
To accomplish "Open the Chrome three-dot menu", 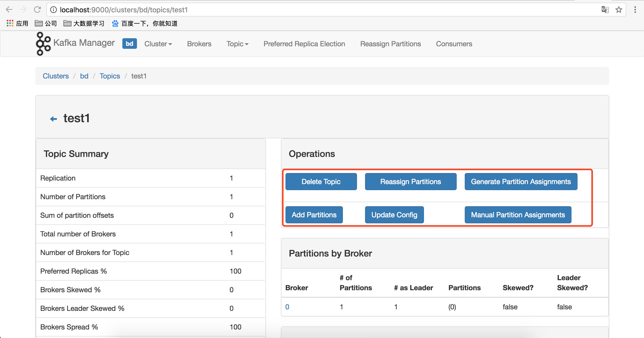I will pos(635,10).
